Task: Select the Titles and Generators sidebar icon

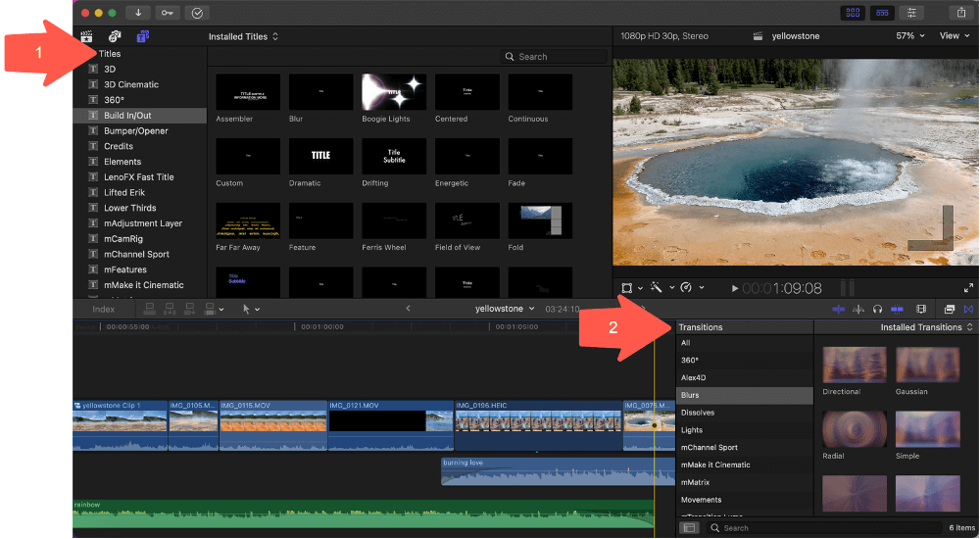Action: (142, 36)
